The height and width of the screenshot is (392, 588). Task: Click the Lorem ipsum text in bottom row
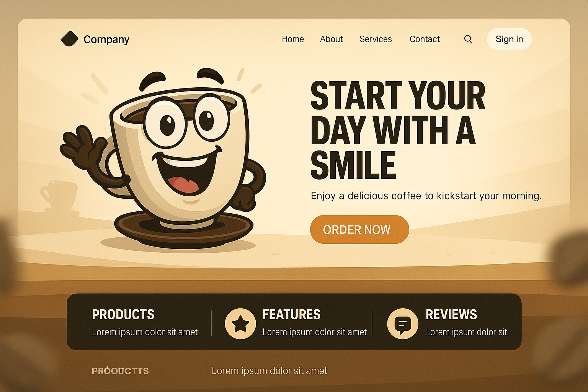(x=269, y=371)
